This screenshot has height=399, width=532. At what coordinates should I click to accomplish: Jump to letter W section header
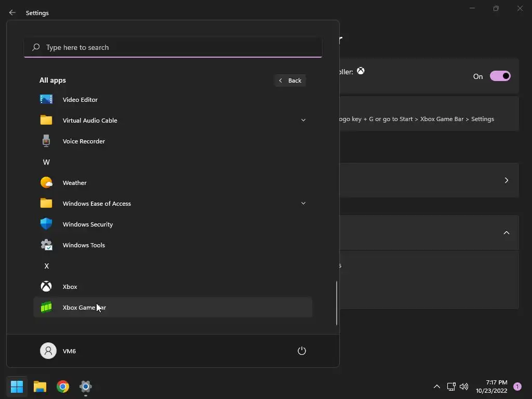coord(46,162)
